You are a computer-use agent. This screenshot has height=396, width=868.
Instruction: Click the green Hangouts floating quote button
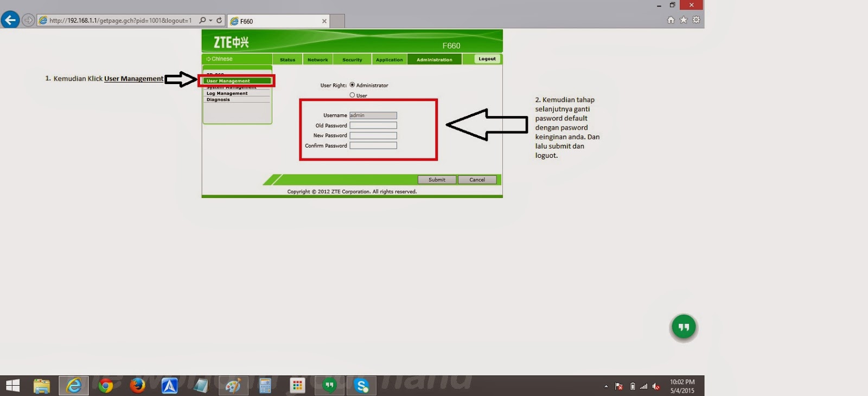coord(684,327)
